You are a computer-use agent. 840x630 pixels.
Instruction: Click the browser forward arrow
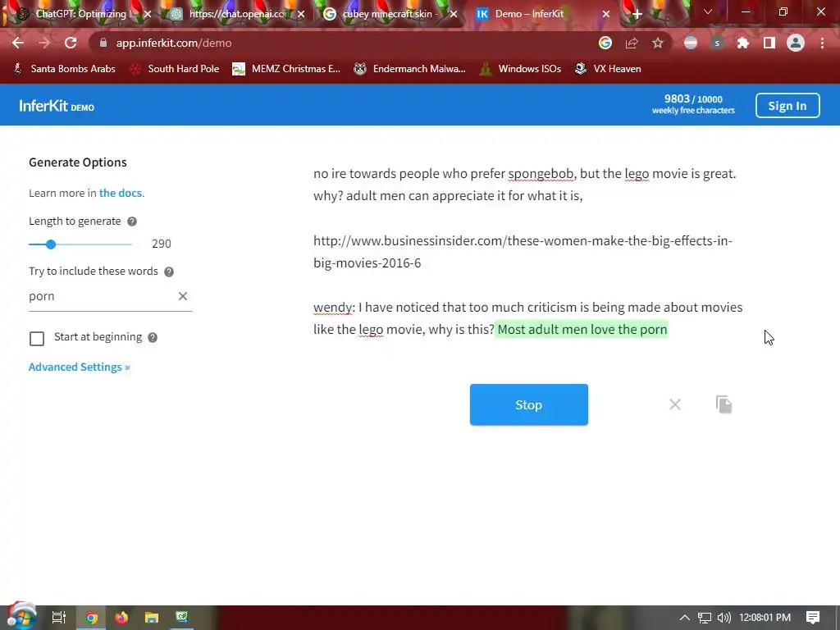[44, 43]
